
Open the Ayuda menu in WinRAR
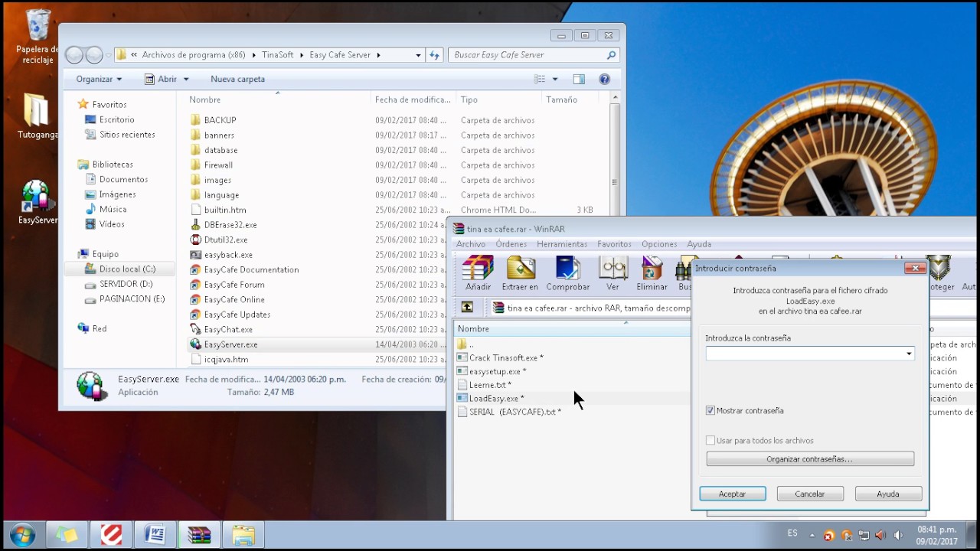coord(699,244)
